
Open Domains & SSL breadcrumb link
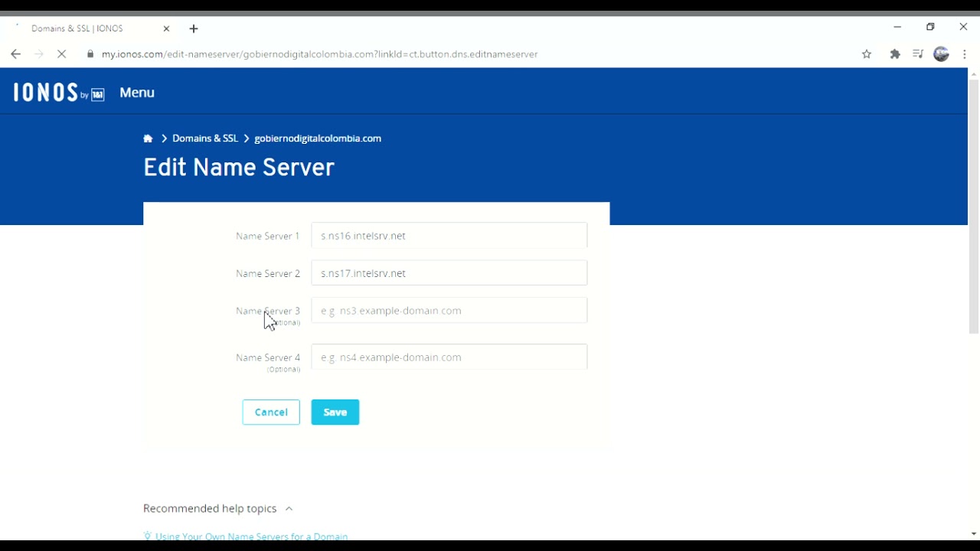point(205,139)
